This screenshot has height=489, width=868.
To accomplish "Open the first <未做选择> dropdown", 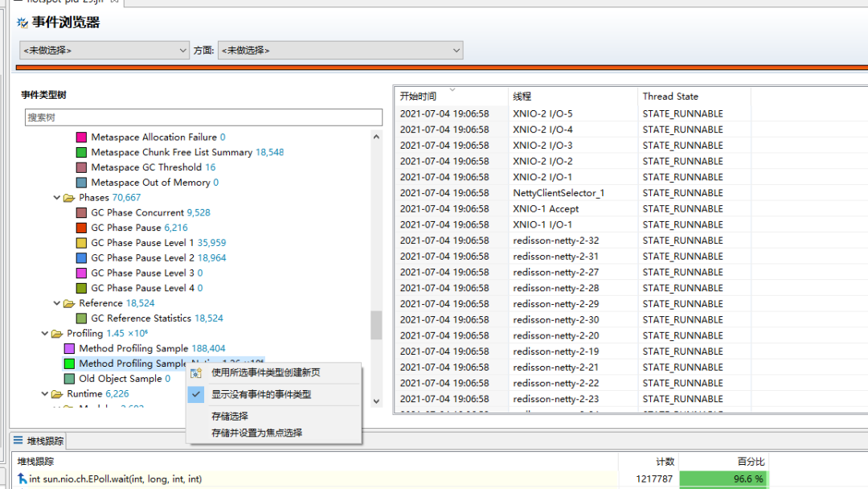I will (104, 51).
